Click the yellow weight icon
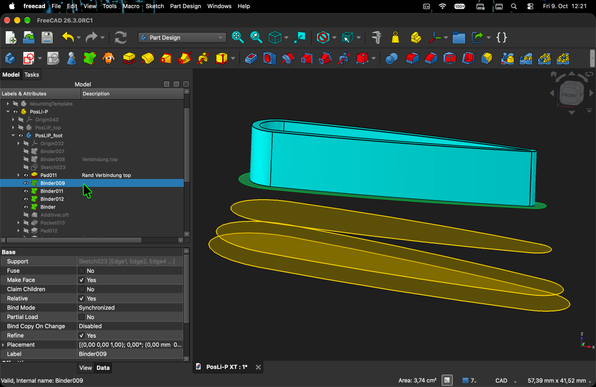This screenshot has width=596, height=387. (x=395, y=38)
